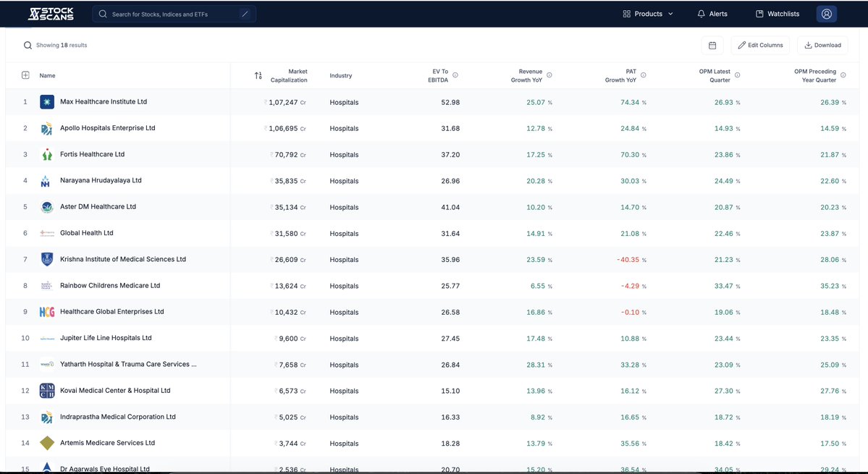Open Apollo Hospitals Enterprise Ltd
Screen dimensions: 868x474
pyautogui.click(x=106, y=128)
